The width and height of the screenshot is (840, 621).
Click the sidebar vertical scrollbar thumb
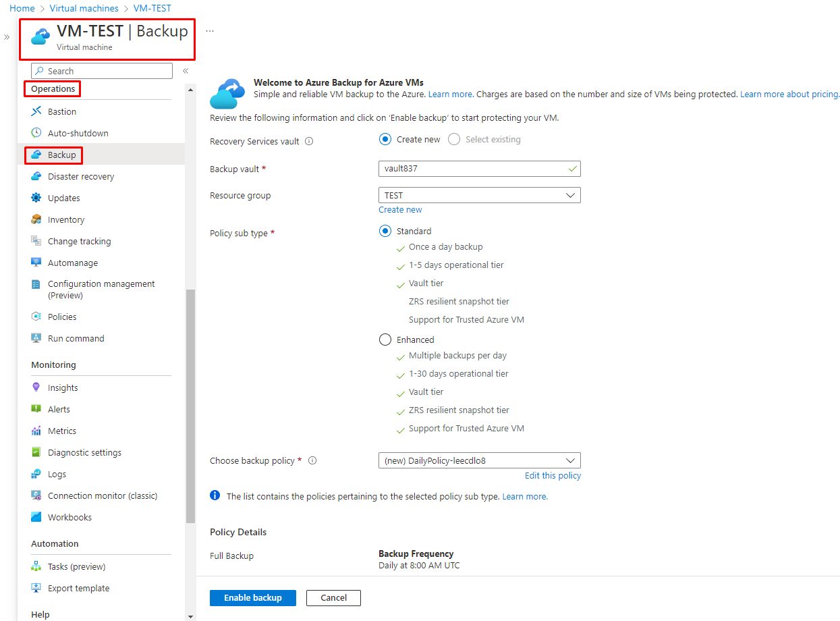tap(190, 405)
